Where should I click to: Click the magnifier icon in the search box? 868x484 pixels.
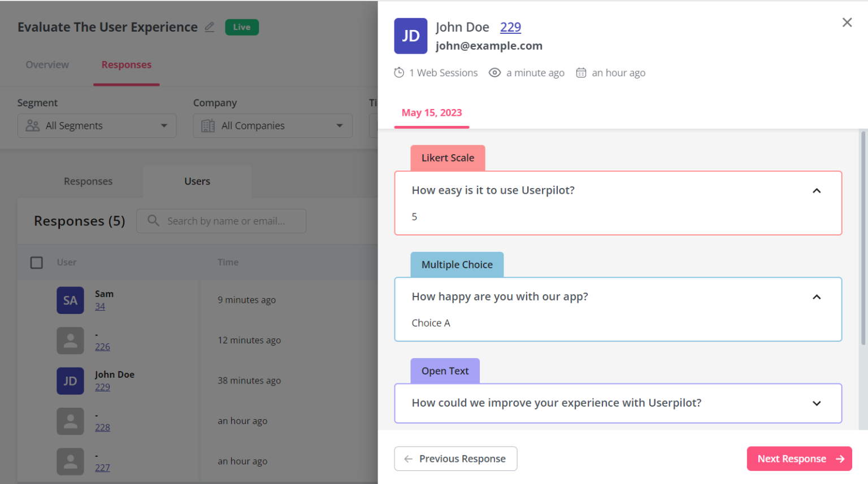(152, 221)
